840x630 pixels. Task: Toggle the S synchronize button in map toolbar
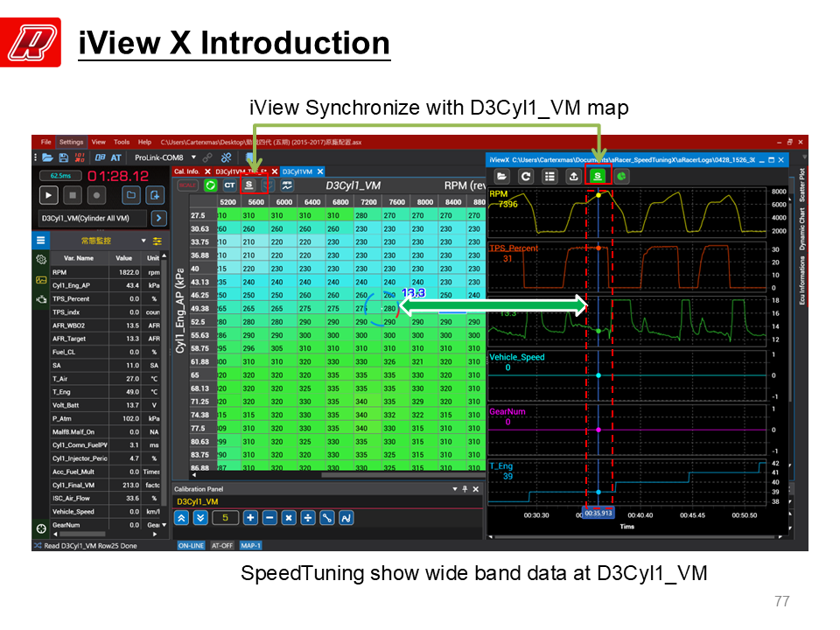point(249,185)
